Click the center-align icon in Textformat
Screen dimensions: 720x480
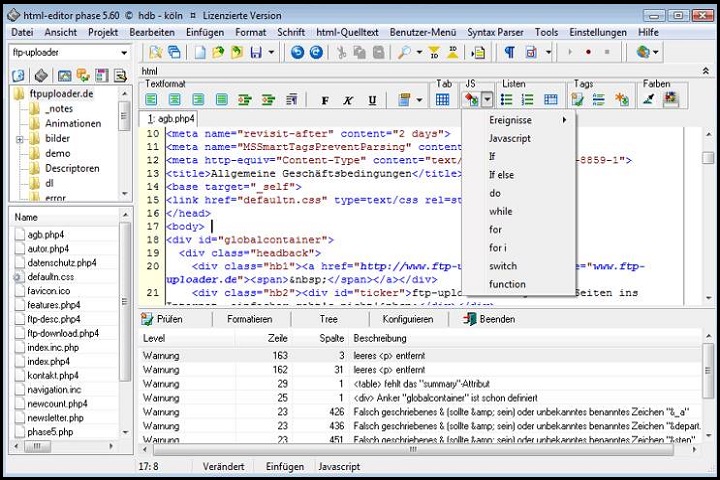(175, 100)
